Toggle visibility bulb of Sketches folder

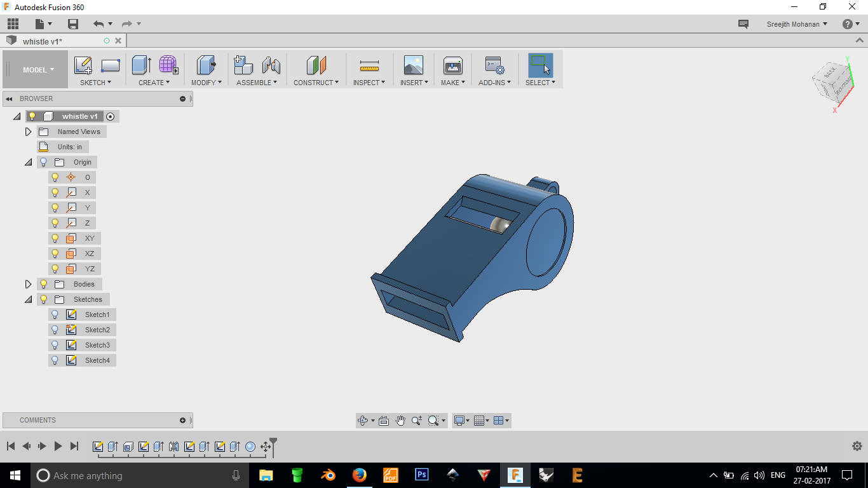click(43, 299)
